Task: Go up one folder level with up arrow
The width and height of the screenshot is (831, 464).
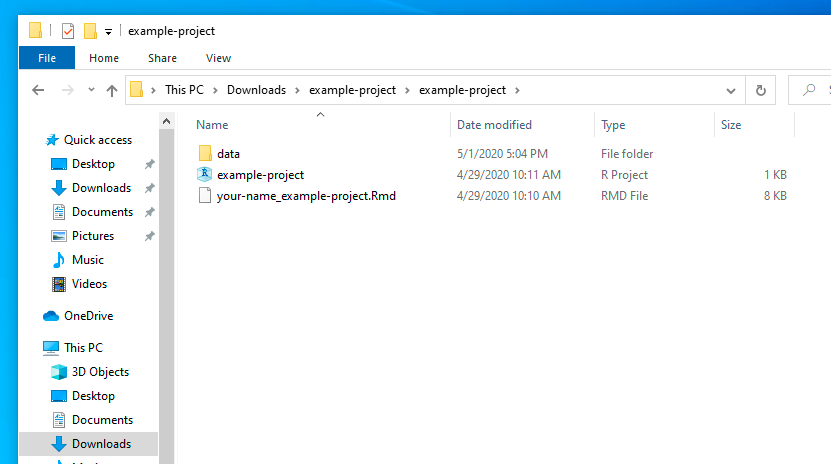Action: 111,90
